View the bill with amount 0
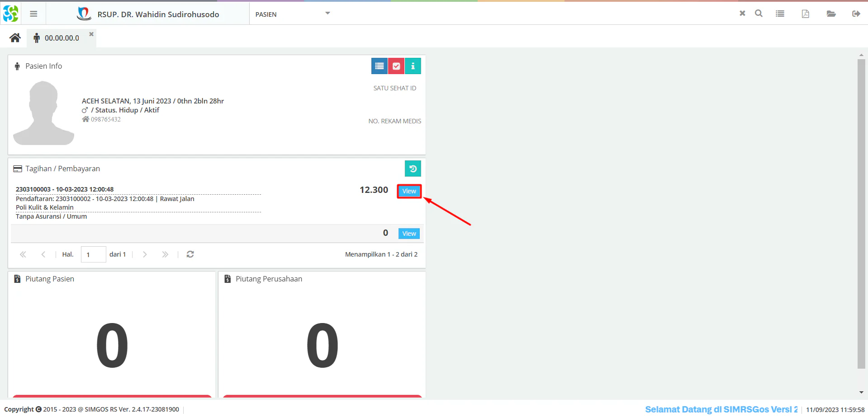The width and height of the screenshot is (868, 417). [x=409, y=234]
